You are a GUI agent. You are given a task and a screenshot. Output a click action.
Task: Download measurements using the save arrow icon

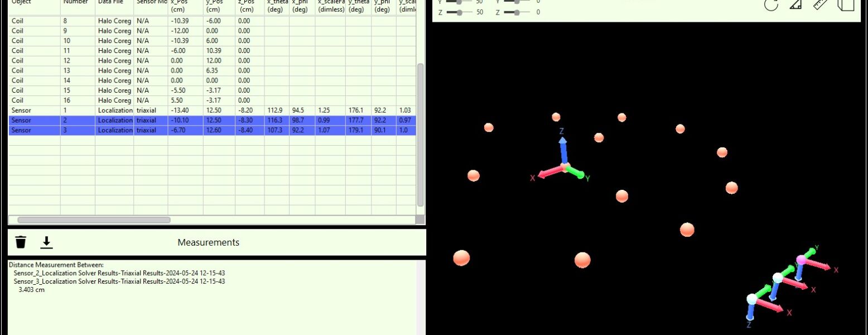[47, 242]
